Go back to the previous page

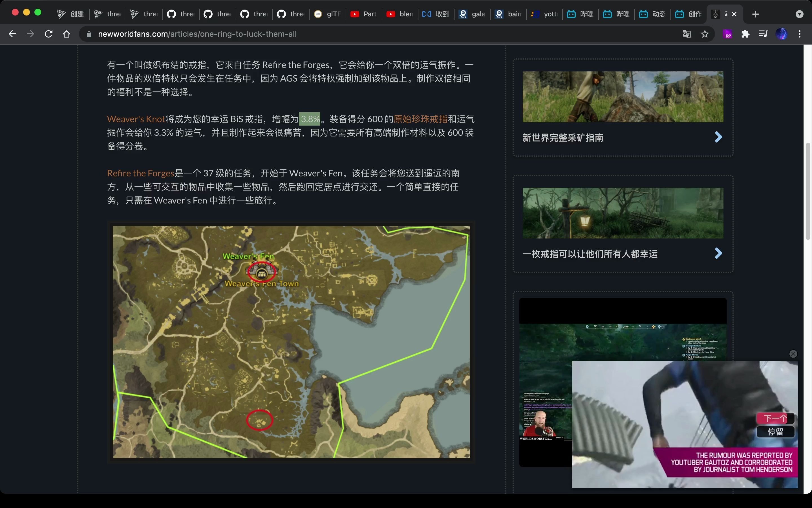click(12, 34)
